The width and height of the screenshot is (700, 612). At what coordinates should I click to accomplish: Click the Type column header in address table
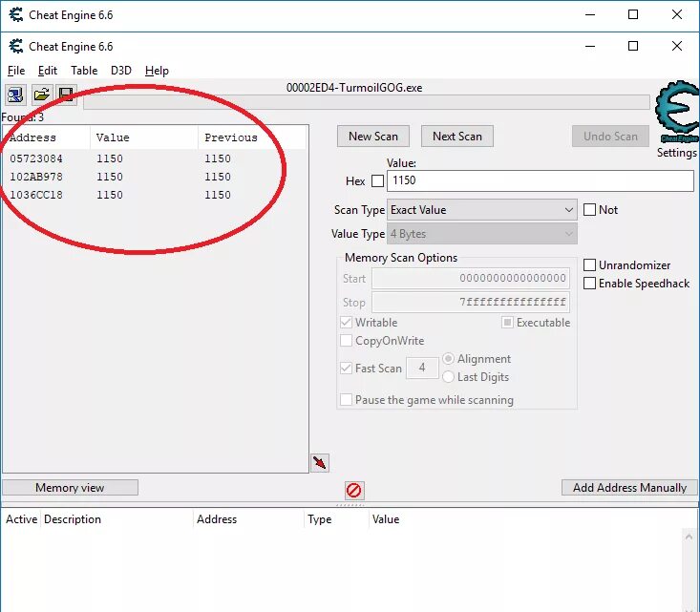(336, 519)
